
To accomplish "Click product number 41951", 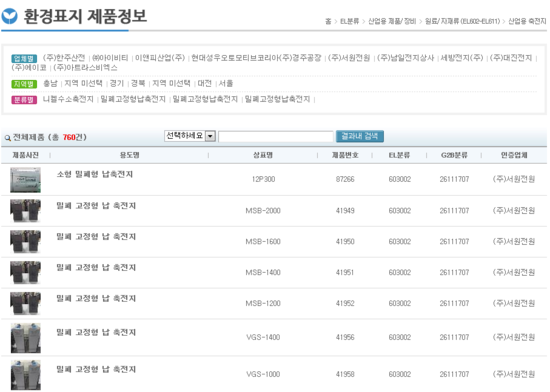I will coord(345,272).
